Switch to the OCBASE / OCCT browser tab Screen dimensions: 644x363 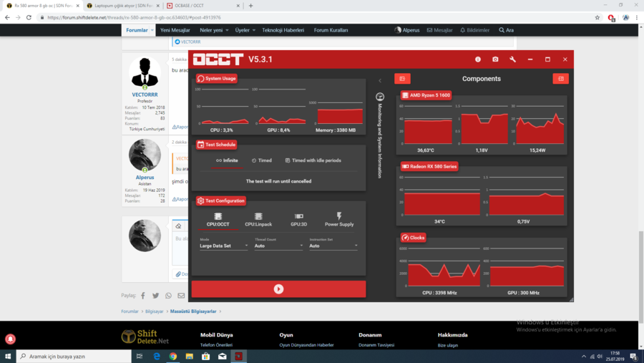pyautogui.click(x=203, y=6)
